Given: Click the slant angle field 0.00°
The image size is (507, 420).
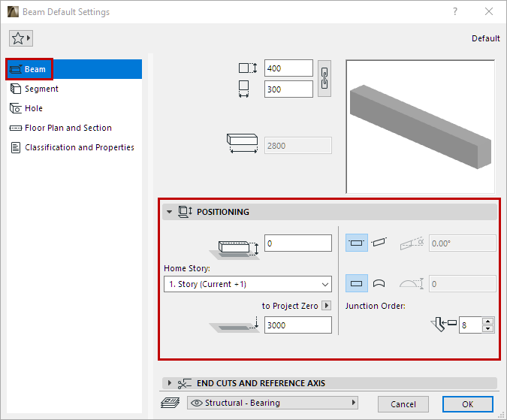Looking at the screenshot, I should 463,243.
